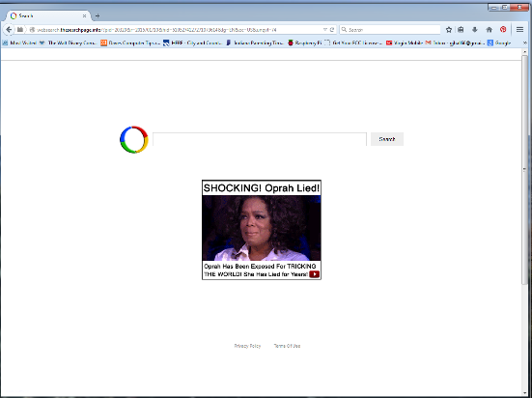Show more bookmarks with the chevron
Screen dimensions: 532x398
(x=525, y=43)
